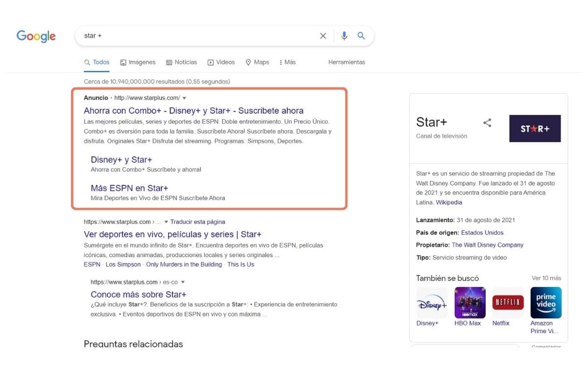Expand the dropdown arrow next to Traducir esta página
Viewport: 588px width, 368px height.
[166, 221]
